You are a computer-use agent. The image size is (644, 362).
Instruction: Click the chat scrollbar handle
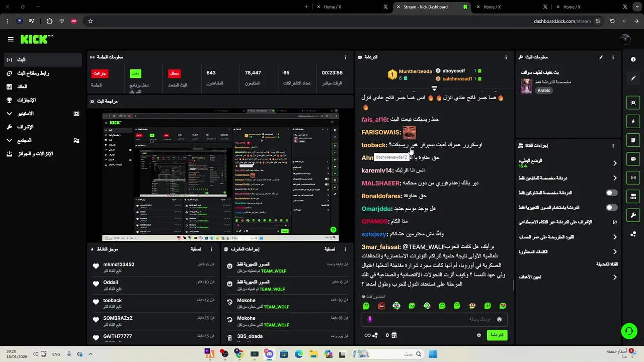[513, 286]
